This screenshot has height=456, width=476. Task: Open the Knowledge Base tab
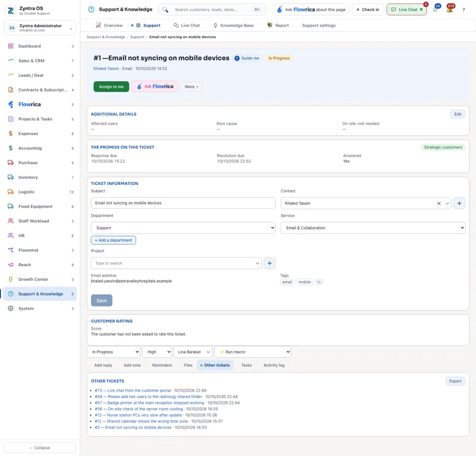(x=234, y=25)
